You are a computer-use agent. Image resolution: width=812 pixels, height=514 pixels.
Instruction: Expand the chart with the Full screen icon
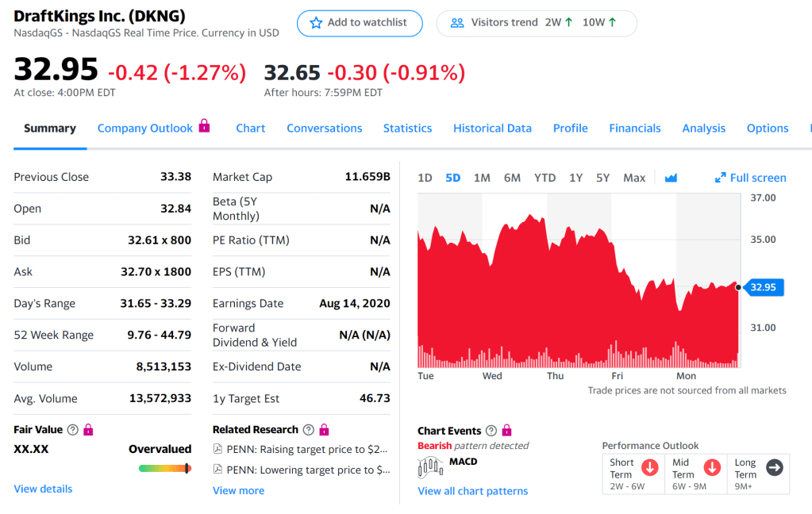click(x=720, y=178)
